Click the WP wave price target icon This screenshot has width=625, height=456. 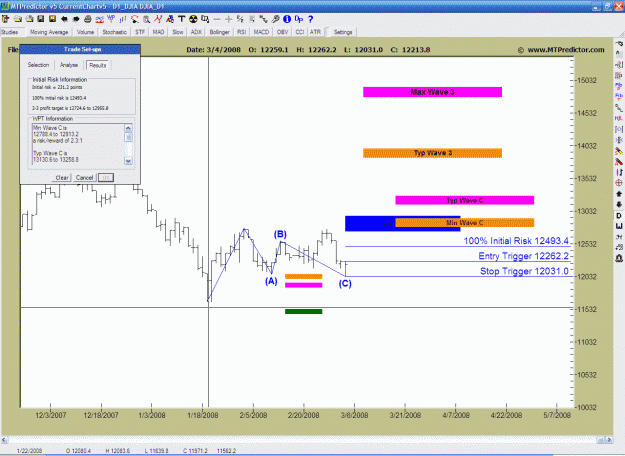111,19
